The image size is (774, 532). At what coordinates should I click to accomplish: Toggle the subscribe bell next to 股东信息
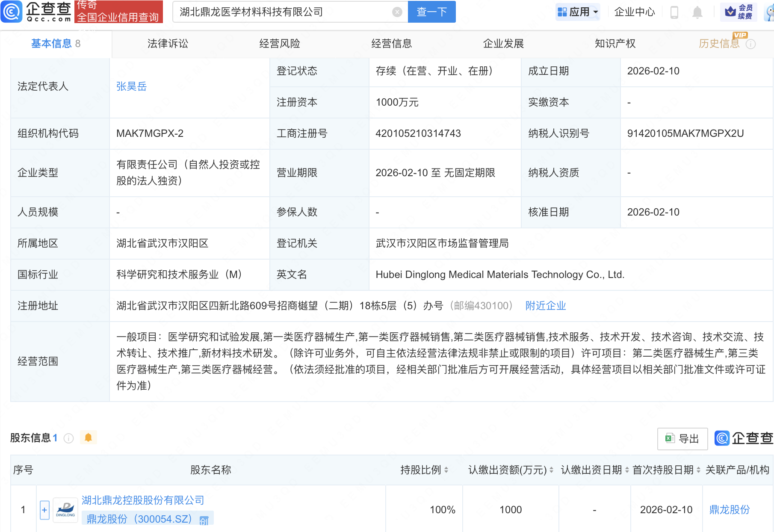(x=89, y=437)
